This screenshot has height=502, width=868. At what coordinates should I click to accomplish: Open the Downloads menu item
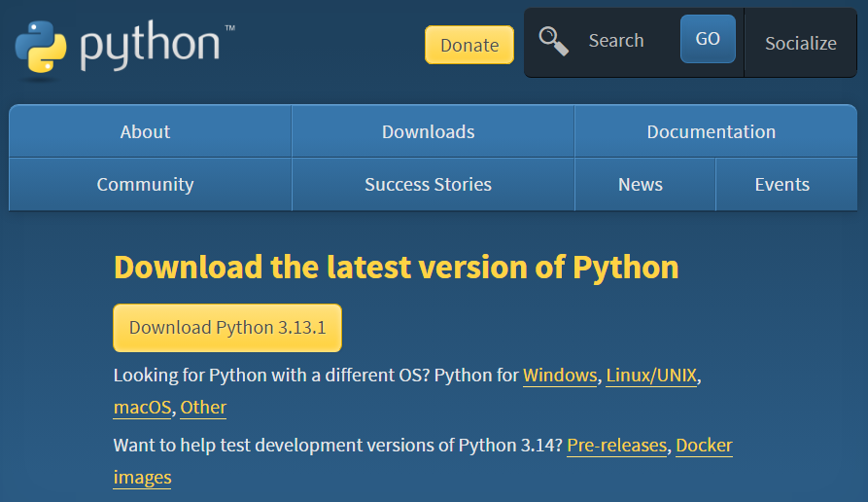tap(433, 131)
